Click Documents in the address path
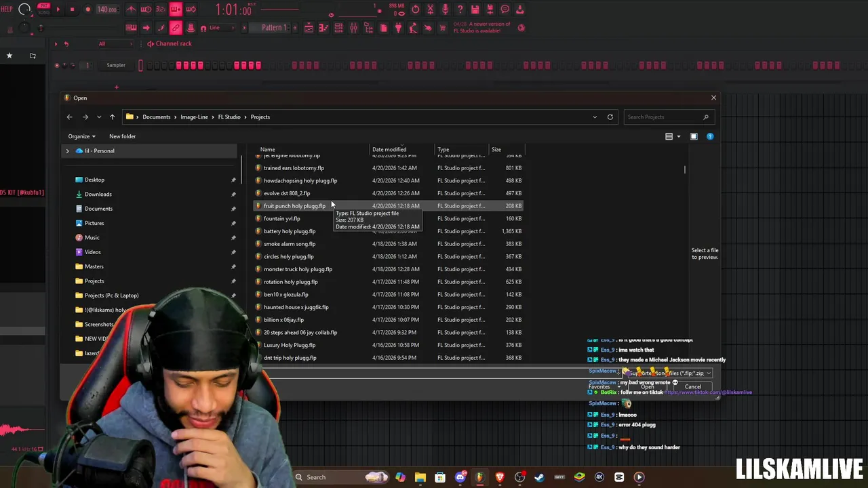Image resolution: width=868 pixels, height=488 pixels. coord(157,117)
